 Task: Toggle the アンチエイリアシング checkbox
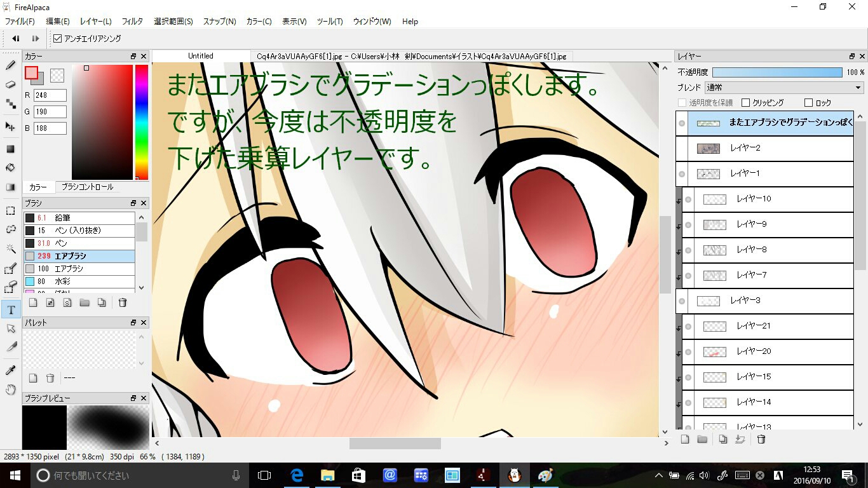58,39
